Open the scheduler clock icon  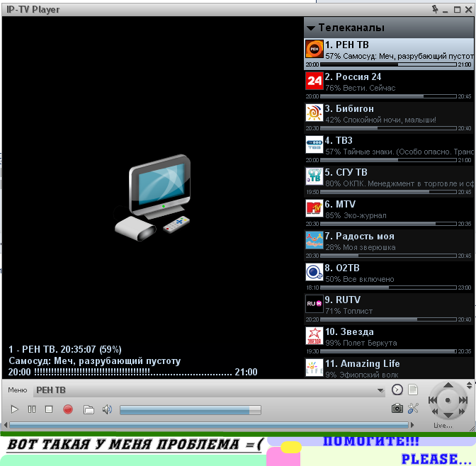(x=397, y=390)
